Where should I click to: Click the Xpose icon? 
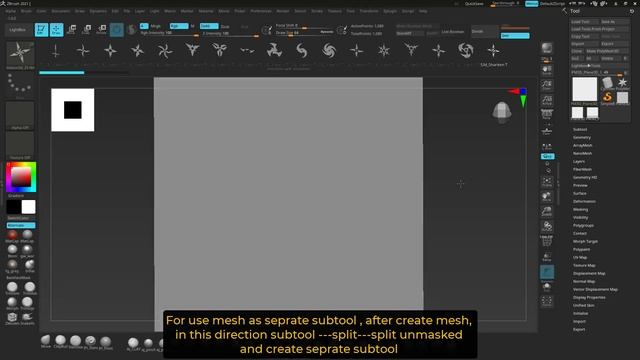tap(547, 302)
